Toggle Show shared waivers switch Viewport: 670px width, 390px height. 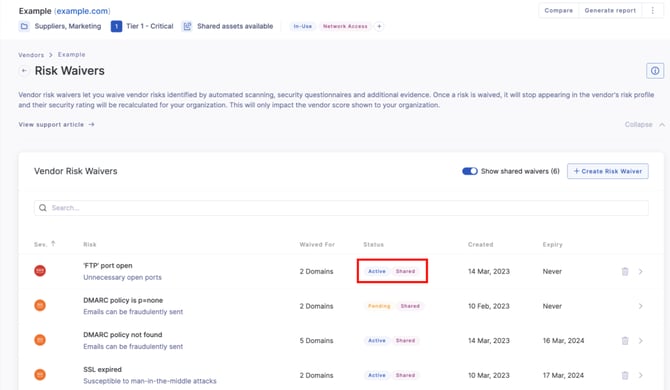click(470, 171)
